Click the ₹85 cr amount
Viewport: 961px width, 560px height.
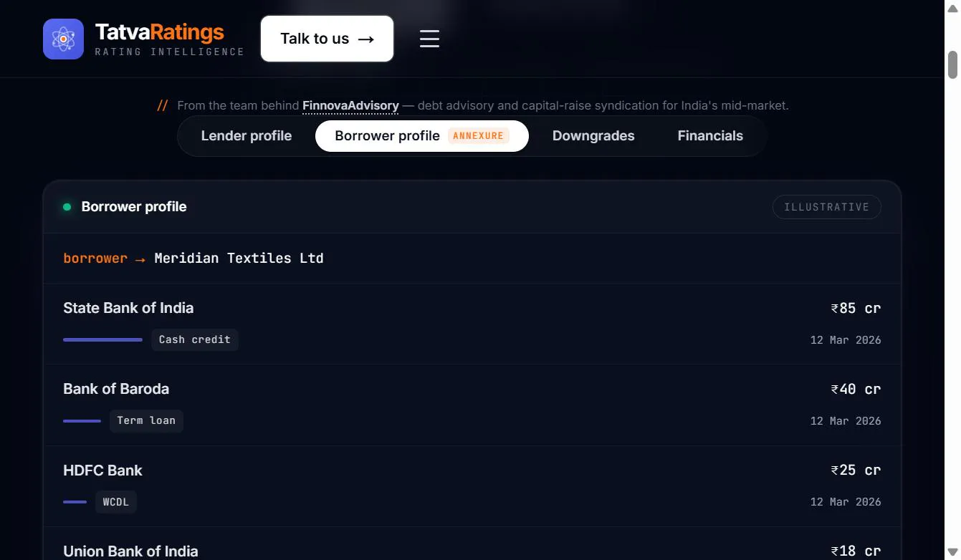click(x=856, y=308)
